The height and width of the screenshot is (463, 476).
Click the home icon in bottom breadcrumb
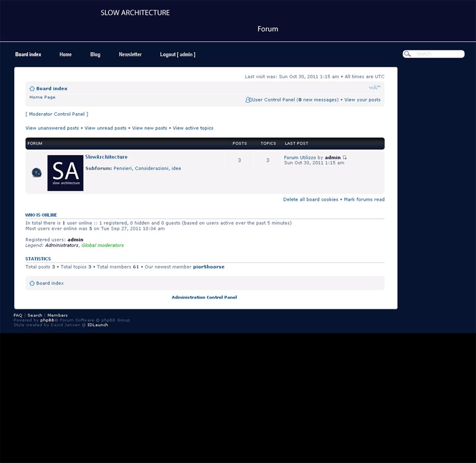32,283
